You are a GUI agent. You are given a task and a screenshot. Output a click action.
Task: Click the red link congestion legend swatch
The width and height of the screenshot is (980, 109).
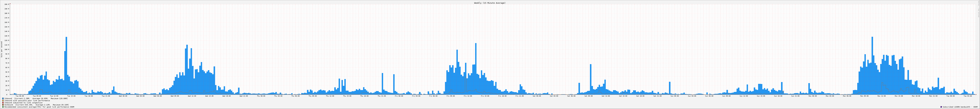pos(3,103)
